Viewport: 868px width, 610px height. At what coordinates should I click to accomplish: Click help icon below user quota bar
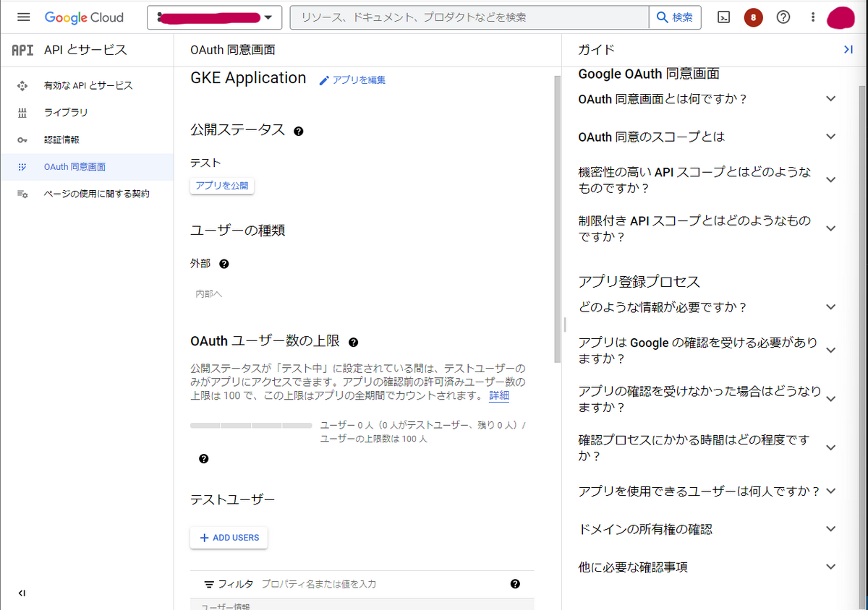coord(204,459)
